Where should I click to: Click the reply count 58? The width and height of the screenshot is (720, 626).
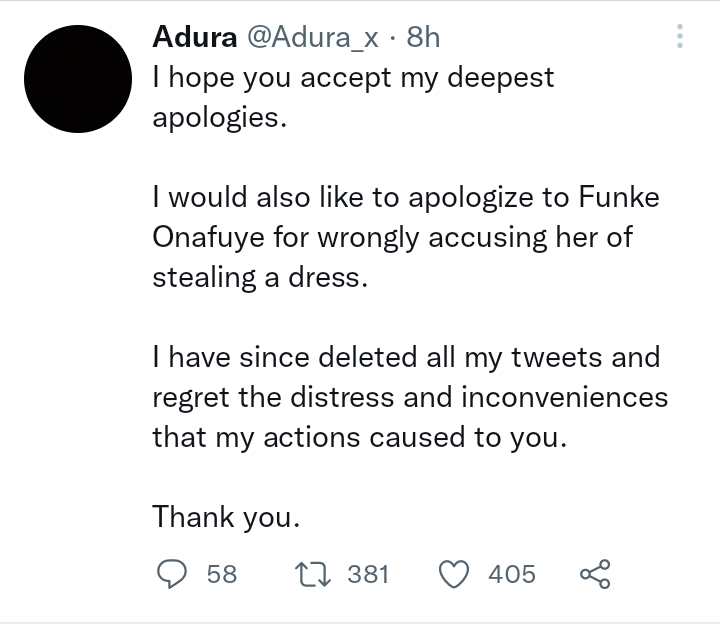tap(221, 574)
